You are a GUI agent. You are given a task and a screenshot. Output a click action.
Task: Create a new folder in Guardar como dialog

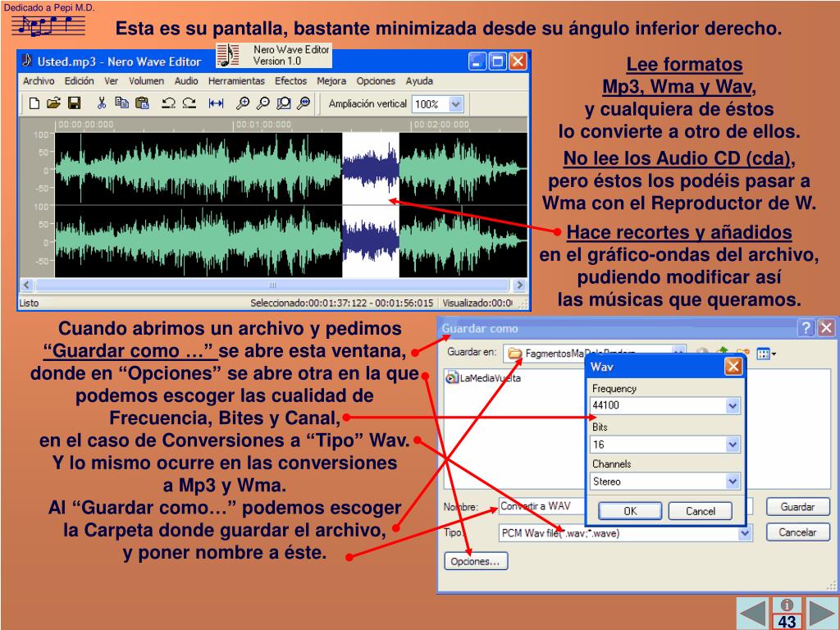tap(742, 353)
